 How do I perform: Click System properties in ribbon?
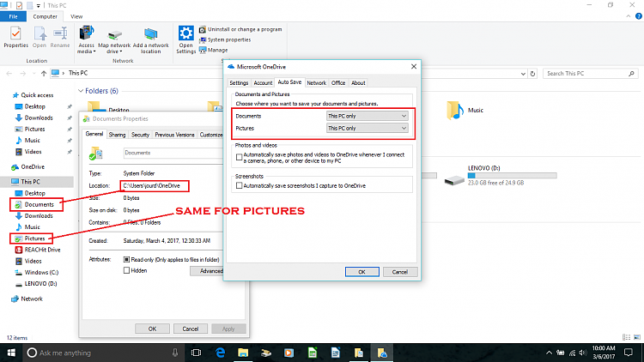point(225,39)
